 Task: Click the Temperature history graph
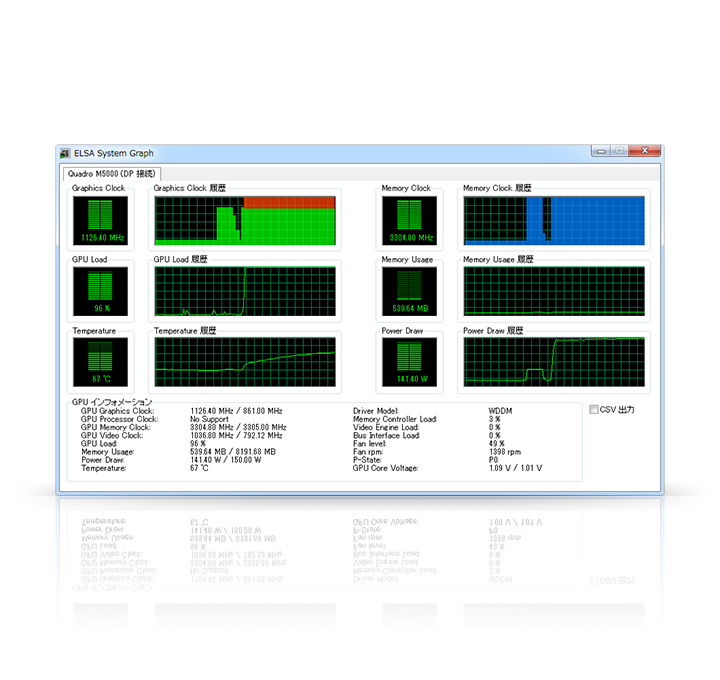point(245,362)
